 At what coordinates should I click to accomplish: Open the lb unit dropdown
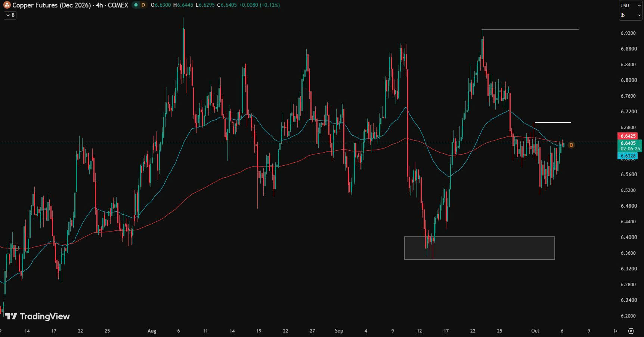click(630, 15)
